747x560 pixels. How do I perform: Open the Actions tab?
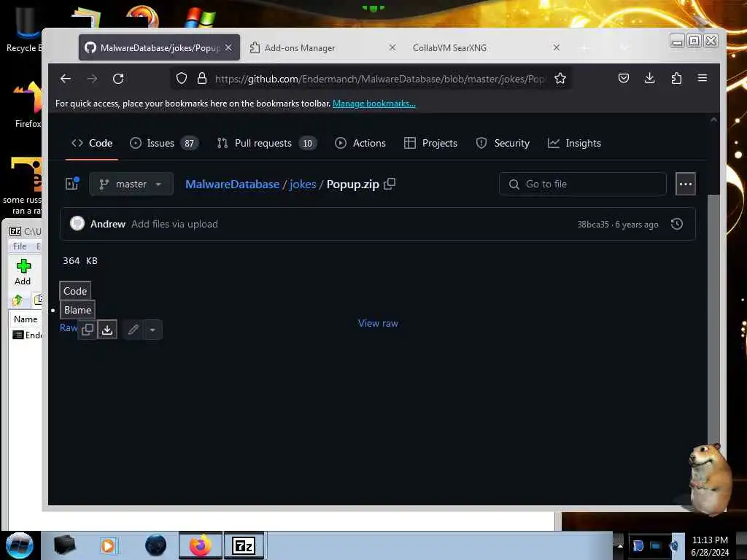pyautogui.click(x=360, y=143)
